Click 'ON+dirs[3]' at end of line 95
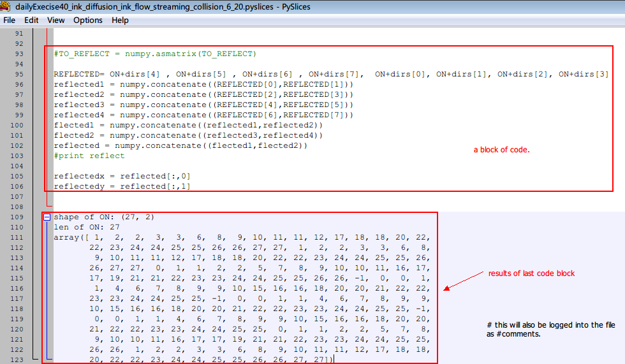Image resolution: width=625 pixels, height=364 pixels. coord(584,74)
